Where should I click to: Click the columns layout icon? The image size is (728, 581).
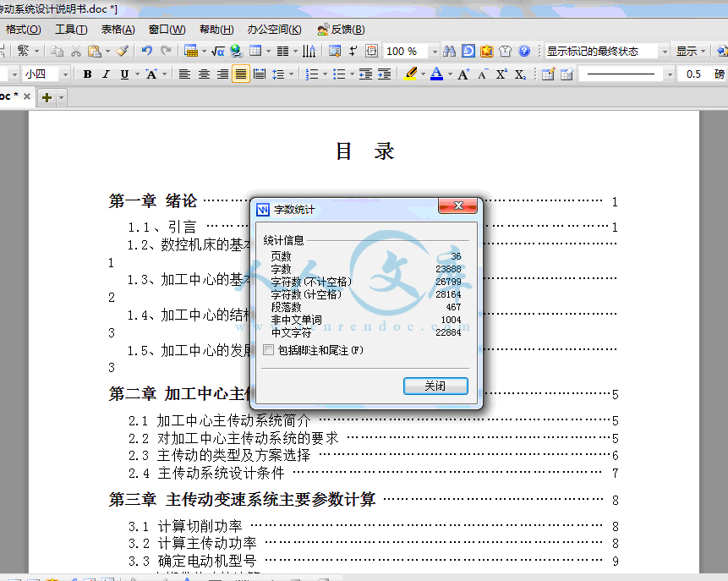click(x=282, y=51)
